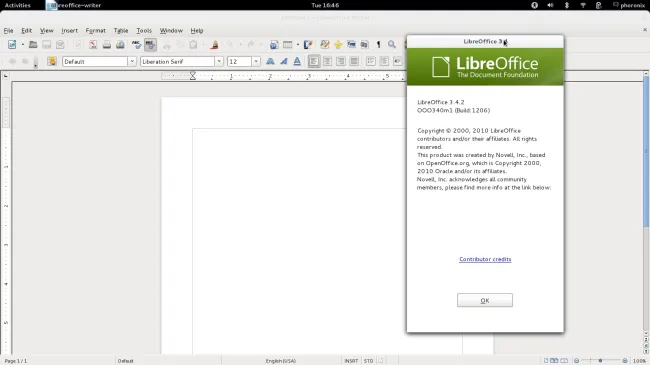Image resolution: width=650 pixels, height=365 pixels.
Task: Toggle Centered paragraph alignment button
Action: pos(327,61)
